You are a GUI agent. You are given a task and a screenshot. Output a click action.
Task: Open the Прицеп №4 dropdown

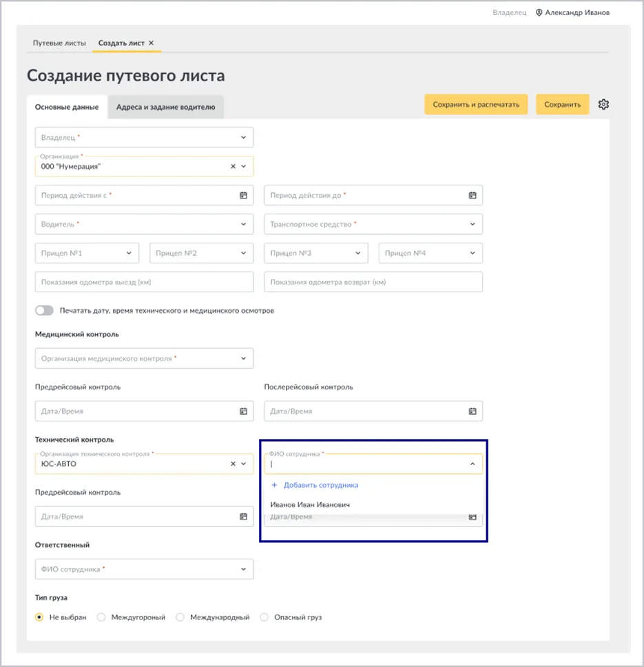tap(430, 253)
